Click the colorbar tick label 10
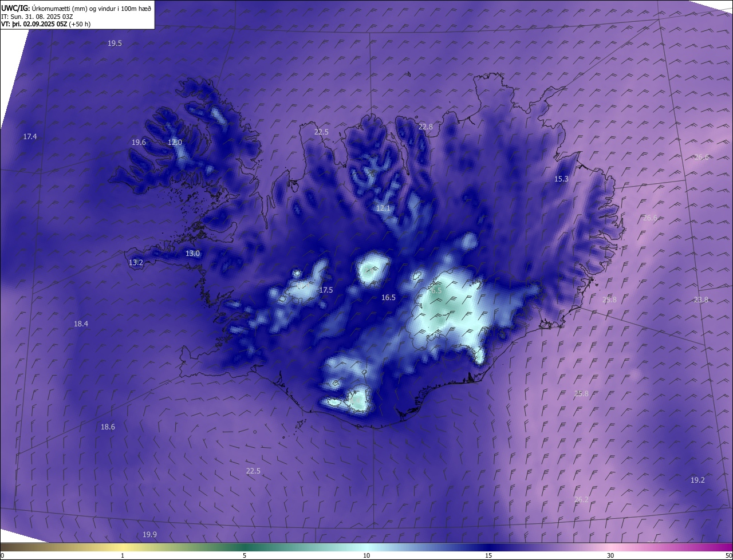This screenshot has width=733, height=560. point(366,555)
